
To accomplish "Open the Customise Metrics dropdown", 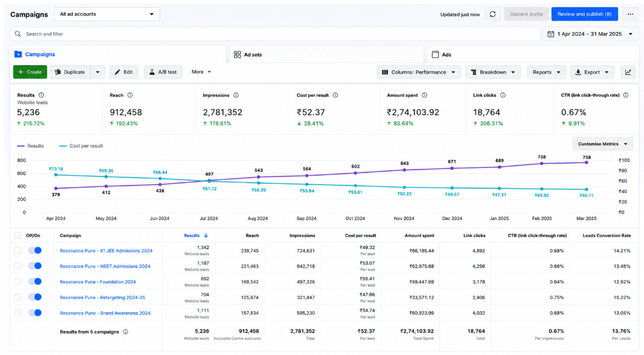I will coord(602,144).
